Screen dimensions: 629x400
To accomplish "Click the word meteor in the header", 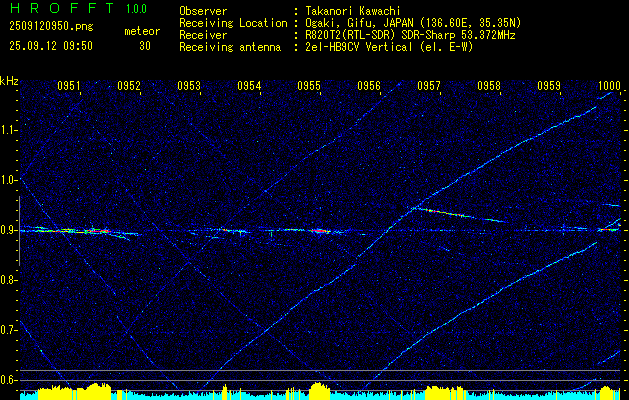I will tap(142, 31).
